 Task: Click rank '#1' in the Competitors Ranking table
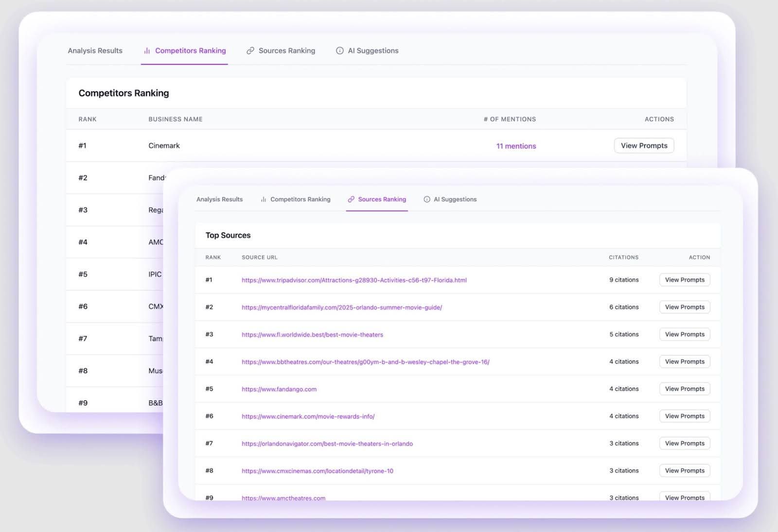83,146
